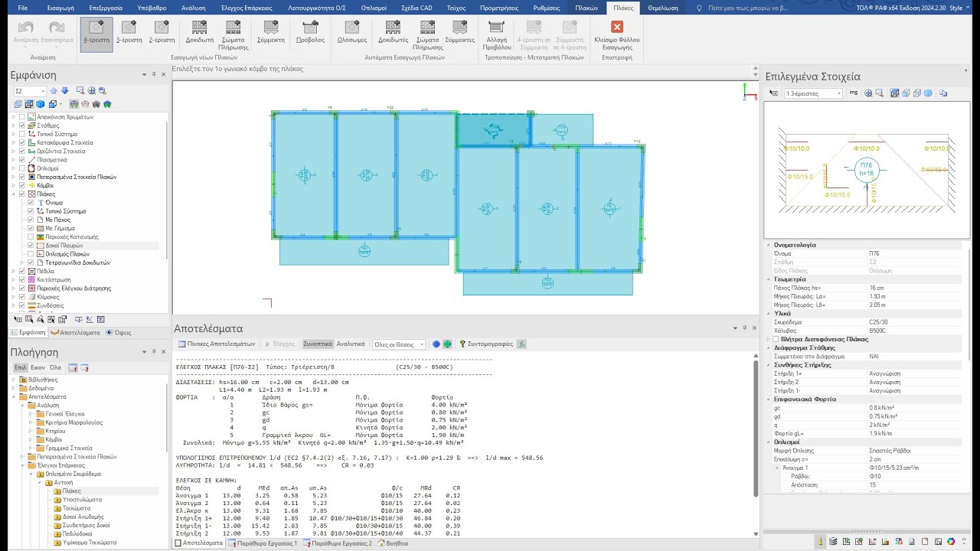
Task: Go up one level with the up arrow
Action: coord(54,91)
